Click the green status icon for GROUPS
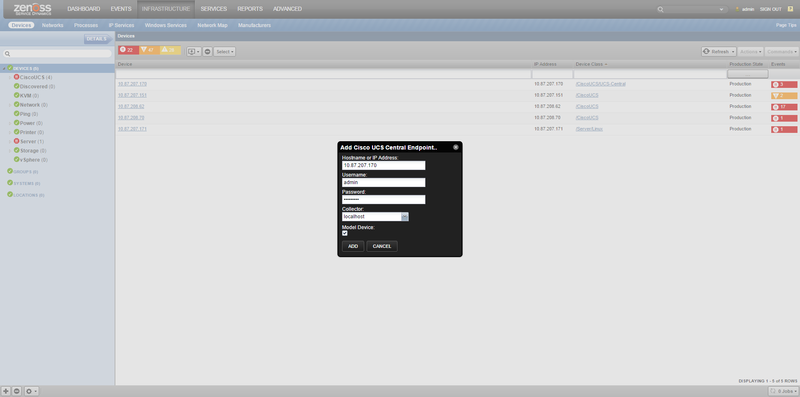Screen dimensions: 800x397 [x=10, y=171]
